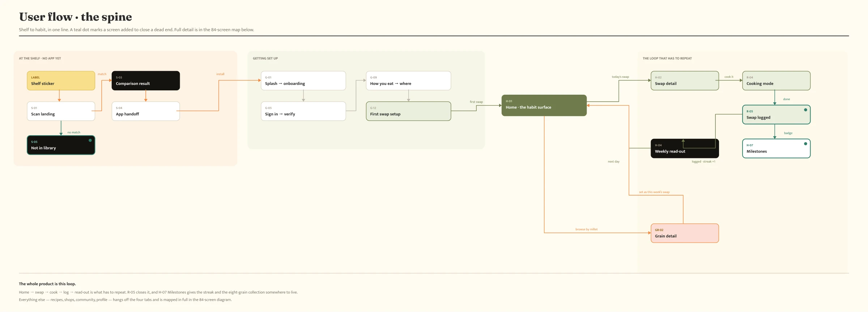Screen dimensions: 868x312
Task: Click the G-05 Sign in verify node
Action: coord(303,111)
